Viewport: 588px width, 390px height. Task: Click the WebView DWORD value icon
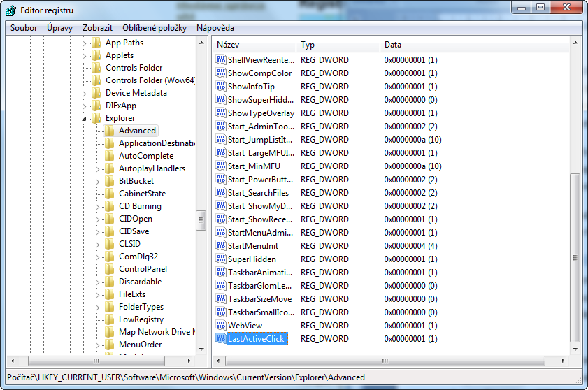pos(221,326)
